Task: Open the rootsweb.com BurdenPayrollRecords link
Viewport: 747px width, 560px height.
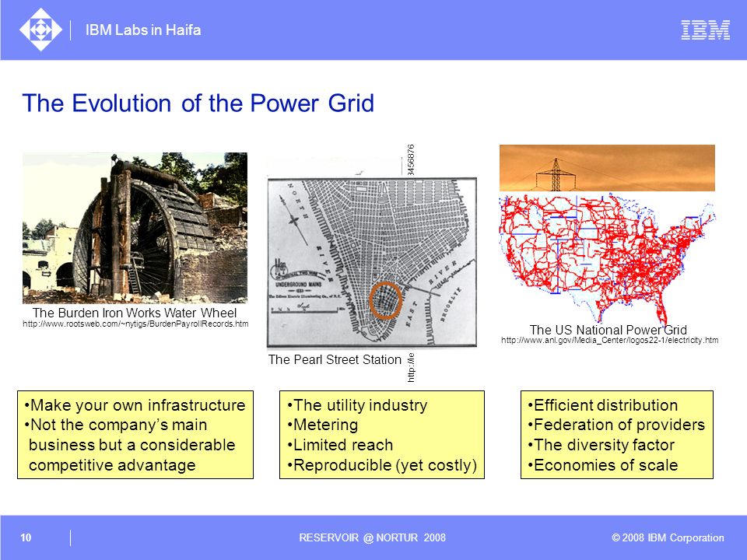Action: click(135, 324)
